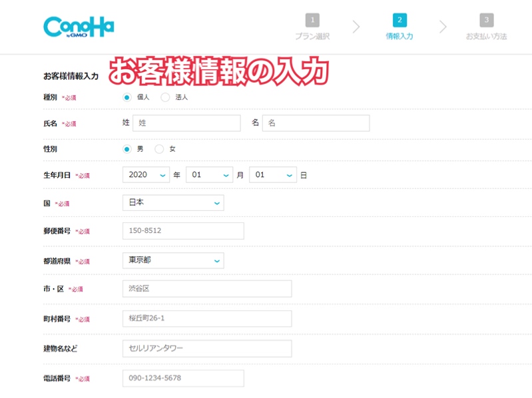Focus the 電話番号 phone number field
This screenshot has width=532, height=398.
[183, 378]
